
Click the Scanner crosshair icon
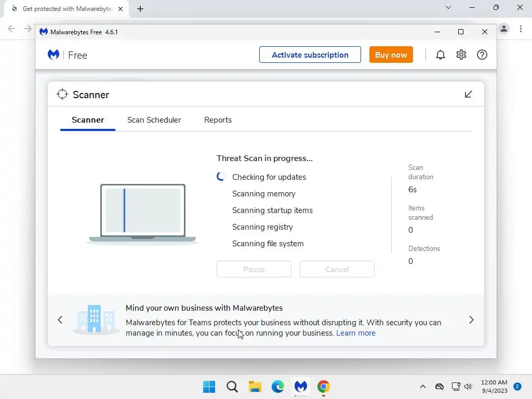click(62, 95)
